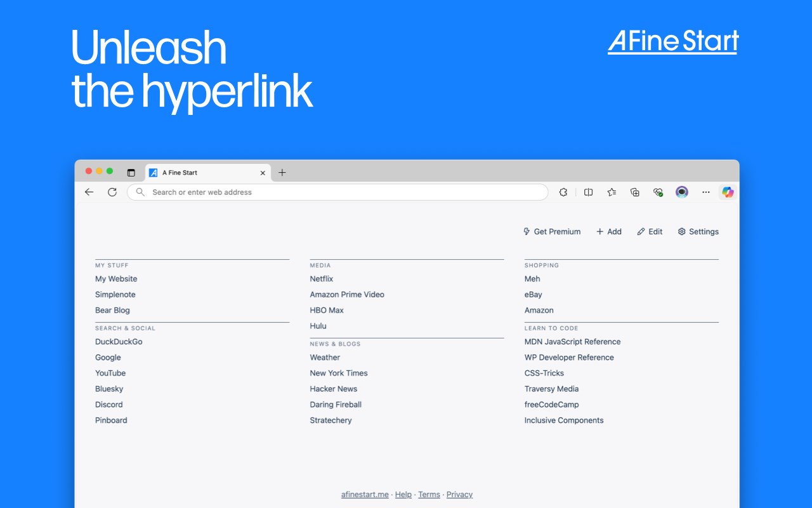Open the YouTube link
This screenshot has width=812, height=508.
point(110,373)
